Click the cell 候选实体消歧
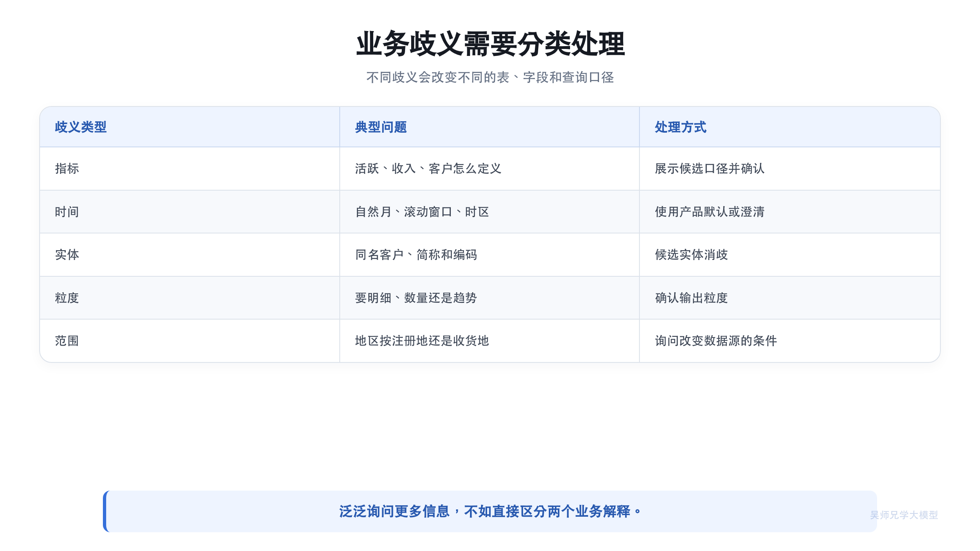Viewport: 980px width, 551px height. click(x=790, y=255)
